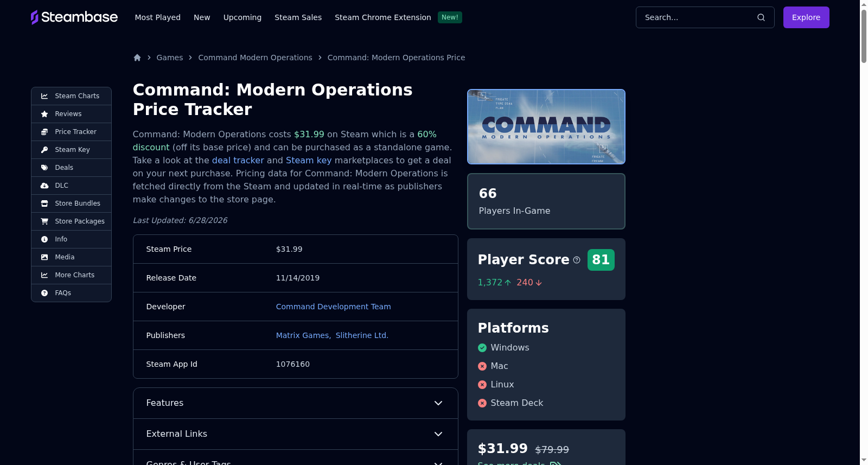Click the 81 player score badge
Viewport: 868px width, 465px height.
pyautogui.click(x=601, y=260)
